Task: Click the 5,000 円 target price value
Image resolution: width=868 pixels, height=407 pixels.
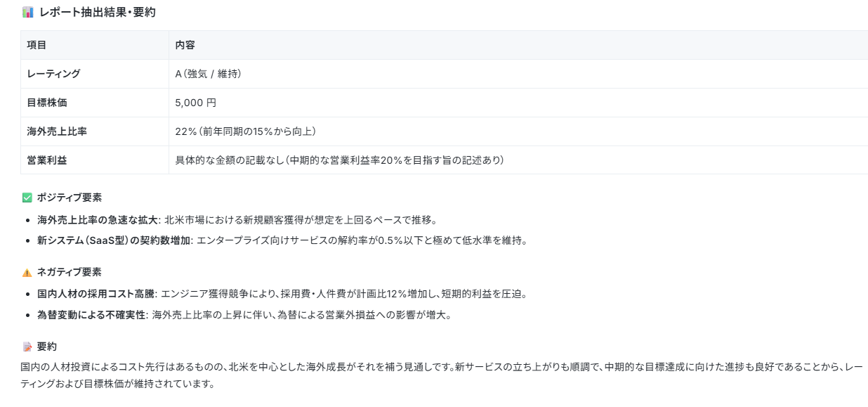Action: coord(195,103)
